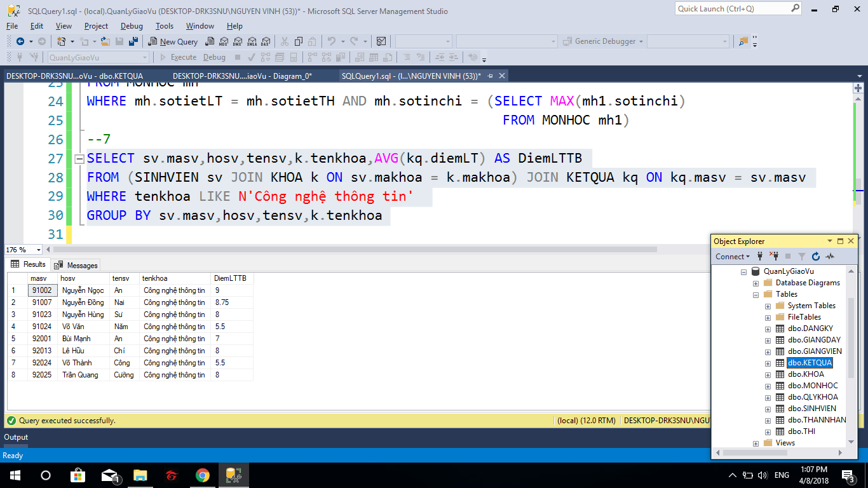The image size is (868, 488).
Task: Click Activity Monitor icon in Object Explorer
Action: point(831,257)
